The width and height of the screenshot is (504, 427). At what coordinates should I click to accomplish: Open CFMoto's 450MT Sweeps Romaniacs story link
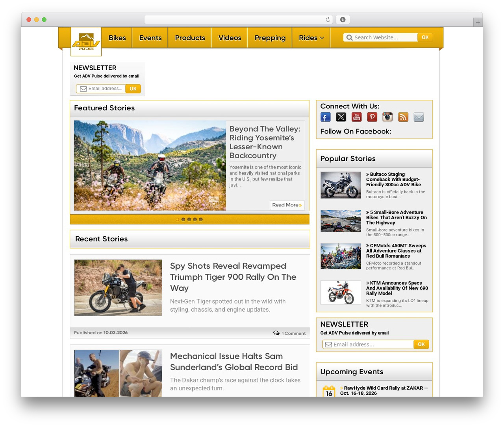click(x=396, y=251)
